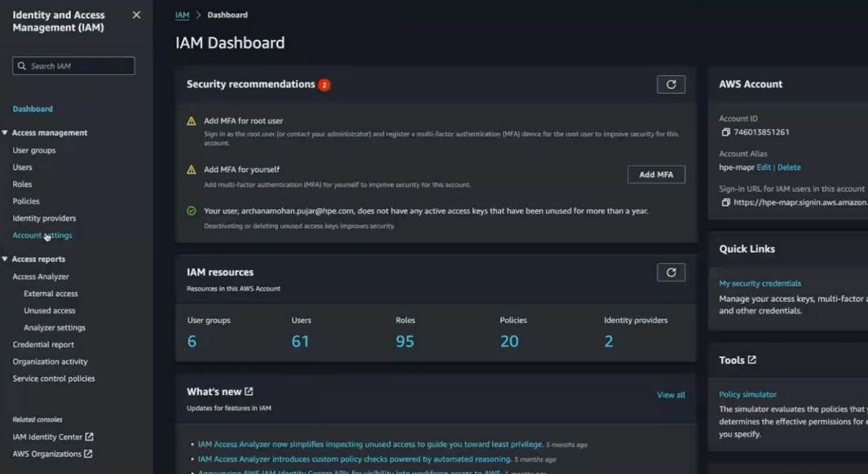
Task: Click the AWS Account heading
Action: tap(751, 84)
